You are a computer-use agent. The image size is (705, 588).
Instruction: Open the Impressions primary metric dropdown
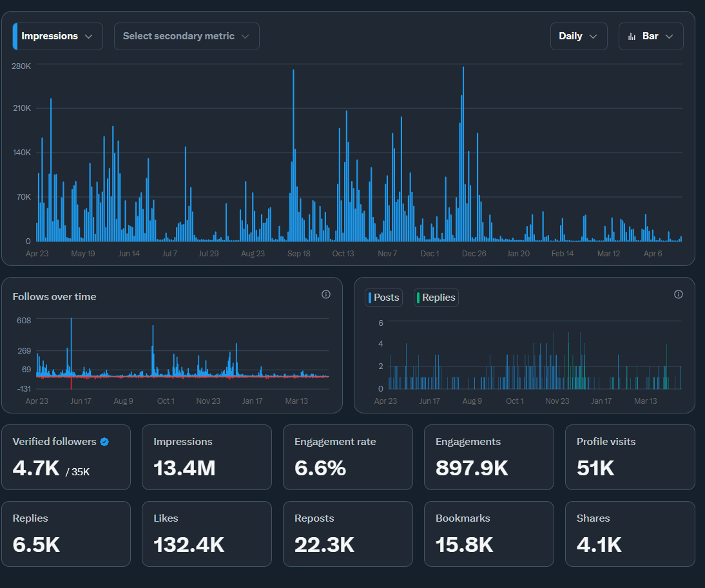[58, 36]
